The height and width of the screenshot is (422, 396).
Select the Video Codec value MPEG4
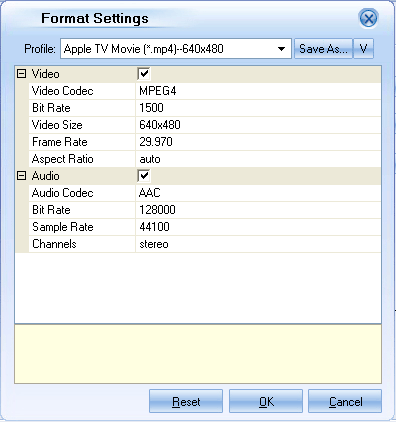click(x=258, y=91)
